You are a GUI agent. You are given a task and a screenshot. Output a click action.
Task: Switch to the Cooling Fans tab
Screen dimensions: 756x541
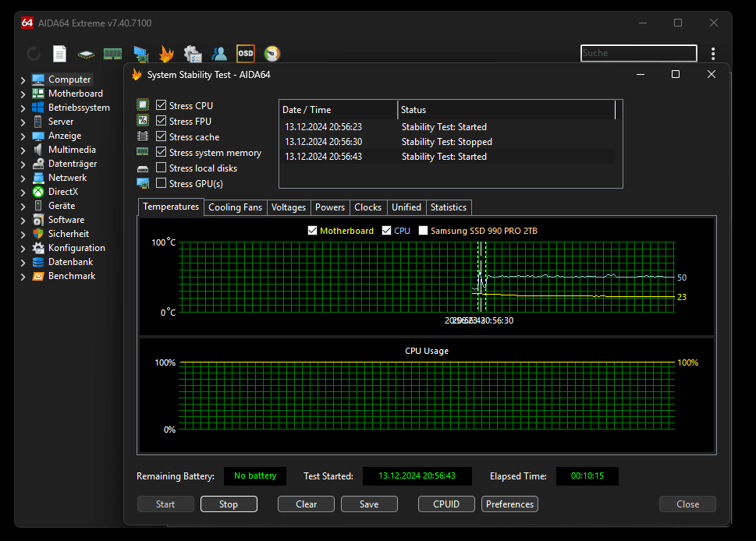click(x=236, y=207)
